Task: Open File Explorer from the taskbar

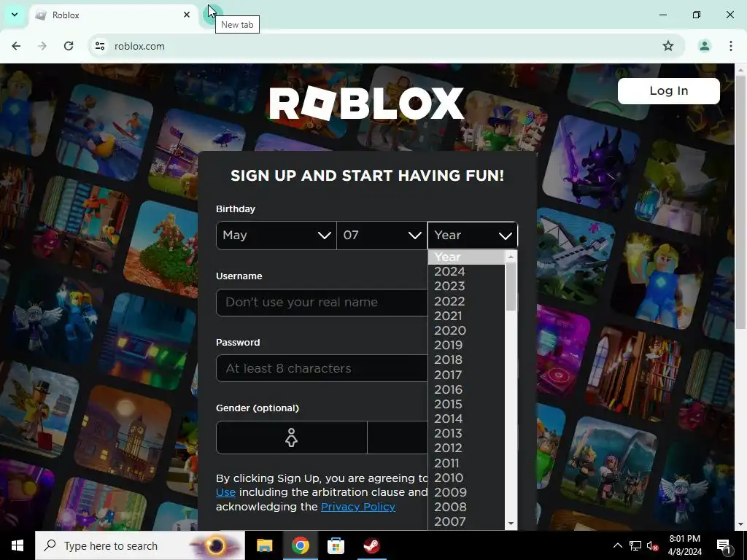Action: tap(264, 545)
